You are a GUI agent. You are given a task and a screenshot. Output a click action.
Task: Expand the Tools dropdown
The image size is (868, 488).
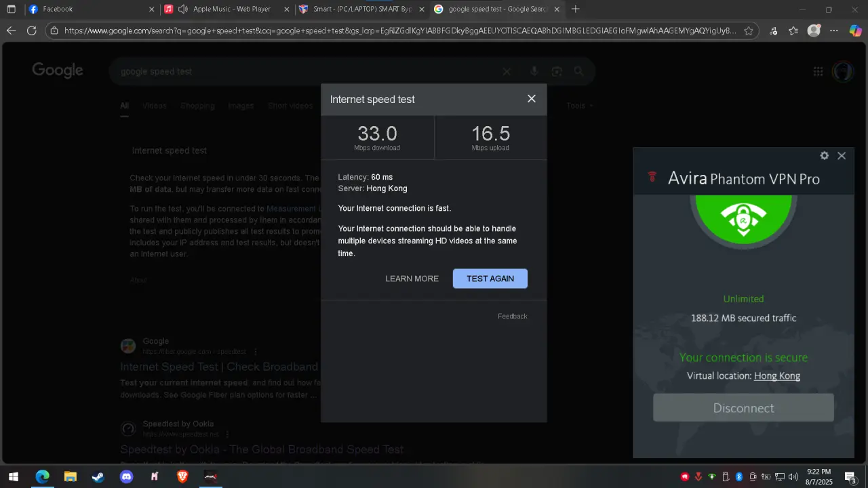pyautogui.click(x=580, y=106)
